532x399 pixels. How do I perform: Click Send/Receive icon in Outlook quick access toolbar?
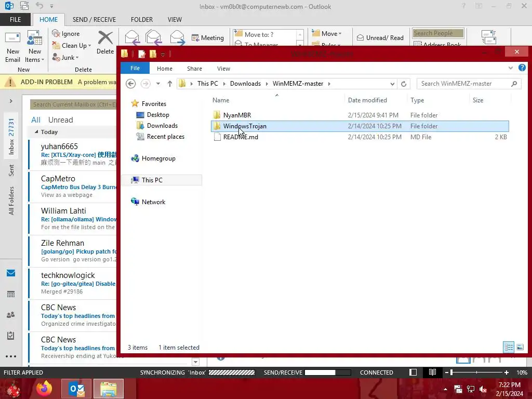(x=24, y=6)
